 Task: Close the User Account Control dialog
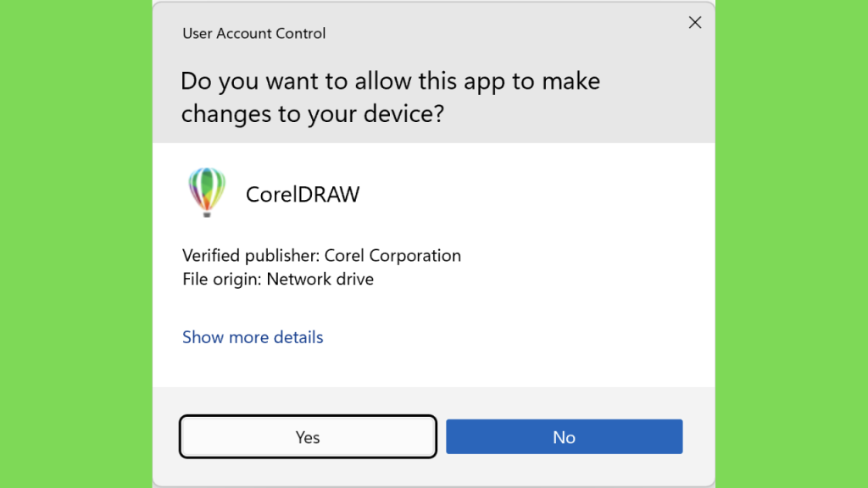click(695, 22)
